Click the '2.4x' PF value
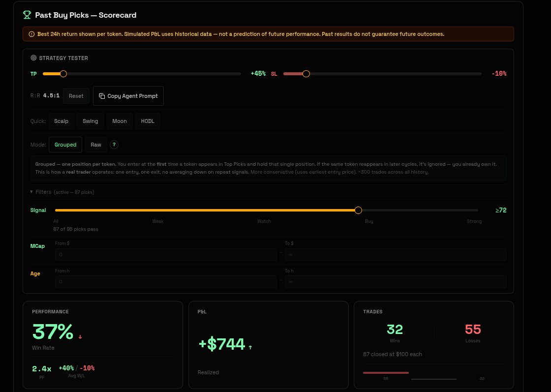551x392 pixels. coord(41,368)
